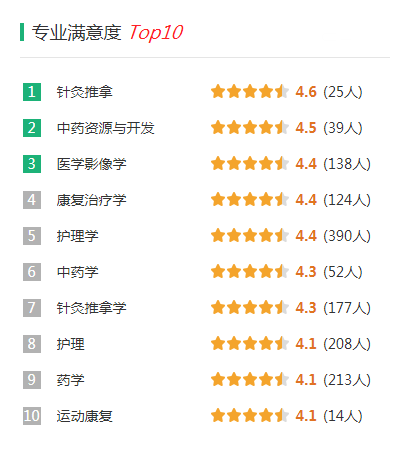Viewport: 406px width, 460px height.
Task: Open the 康复治疗学 major
Action: pos(92,200)
